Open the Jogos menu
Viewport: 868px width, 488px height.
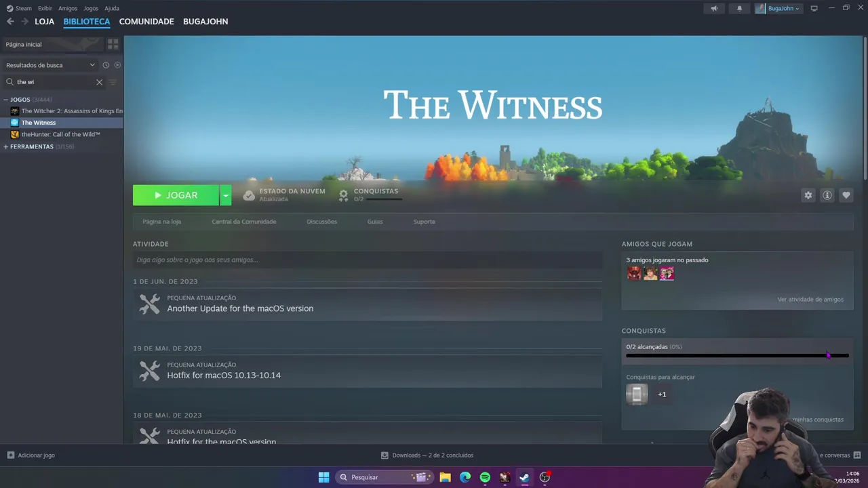click(x=91, y=8)
